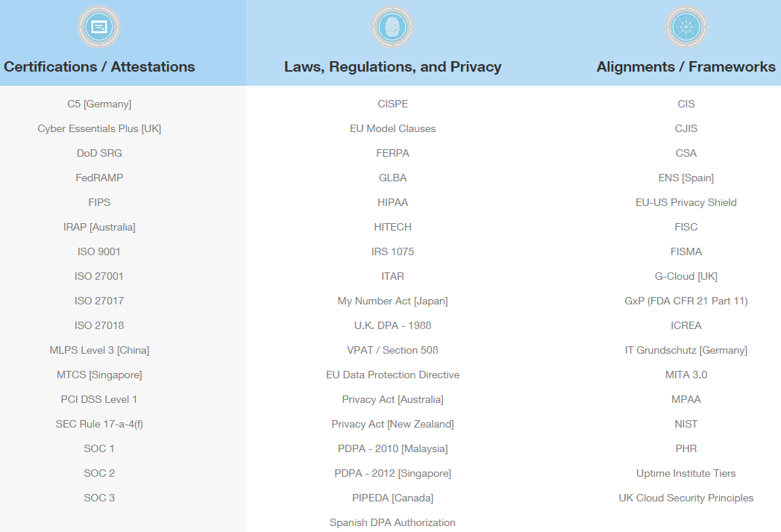Select the Certifications / Attestations heading

(x=99, y=66)
